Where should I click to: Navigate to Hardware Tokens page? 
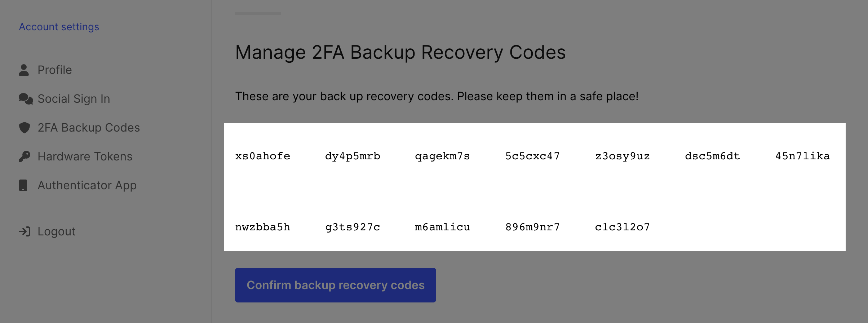coord(85,156)
